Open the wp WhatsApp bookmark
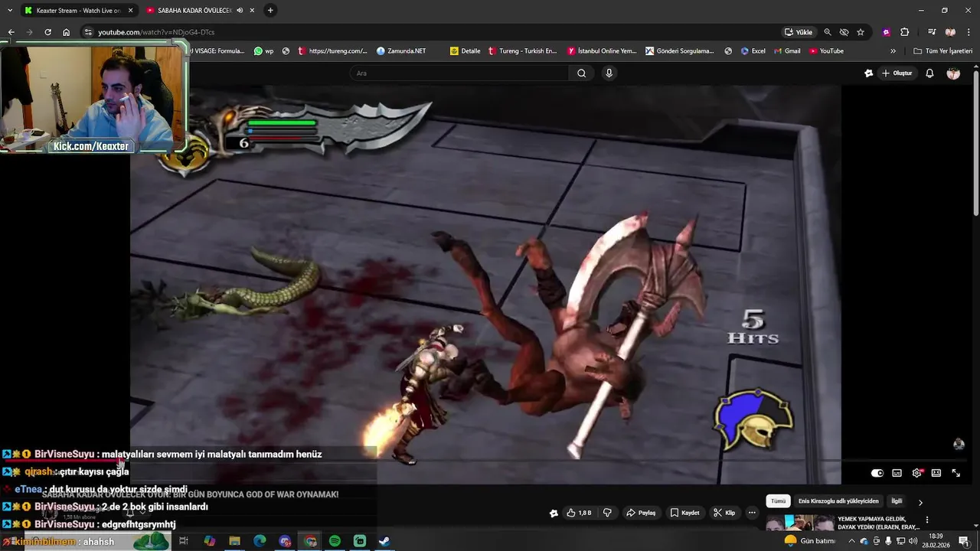The height and width of the screenshot is (551, 980). 264,51
